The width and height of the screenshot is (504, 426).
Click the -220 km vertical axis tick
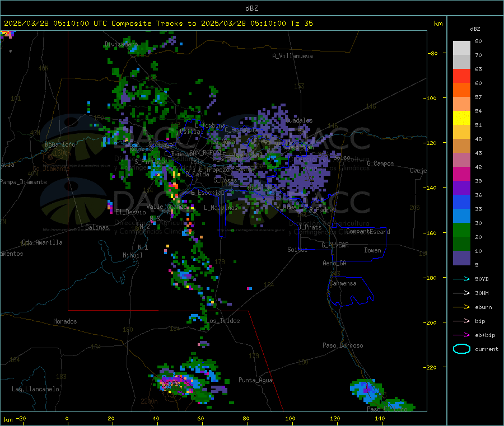coord(431,368)
